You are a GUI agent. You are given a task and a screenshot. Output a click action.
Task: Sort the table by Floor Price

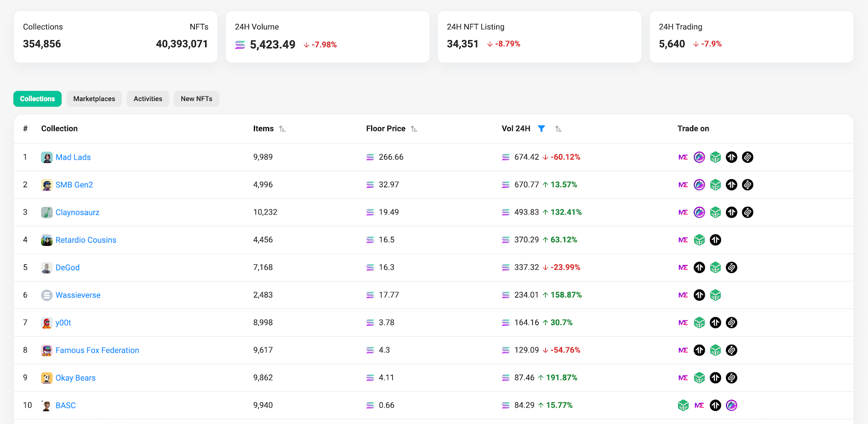[414, 129]
